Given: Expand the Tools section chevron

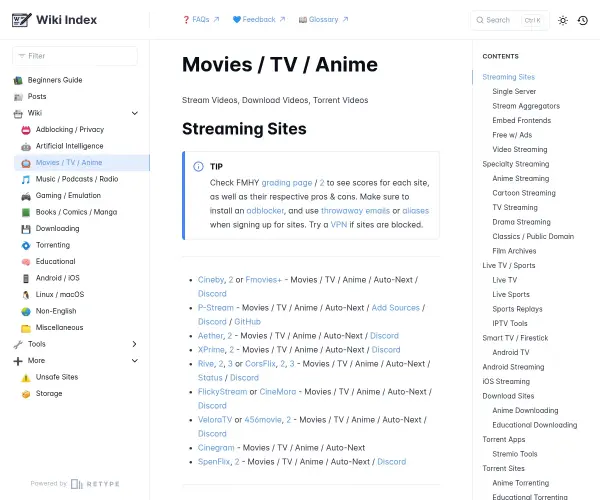Looking at the screenshot, I should click(135, 344).
